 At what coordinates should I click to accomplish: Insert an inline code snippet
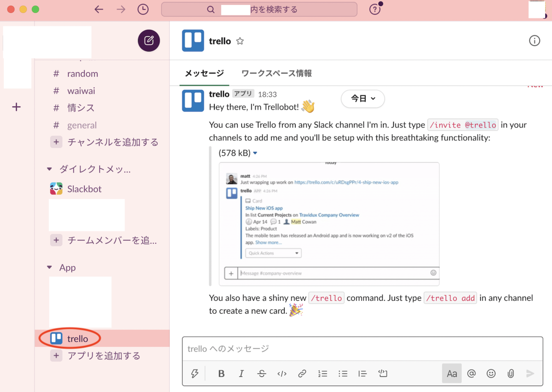pyautogui.click(x=282, y=373)
